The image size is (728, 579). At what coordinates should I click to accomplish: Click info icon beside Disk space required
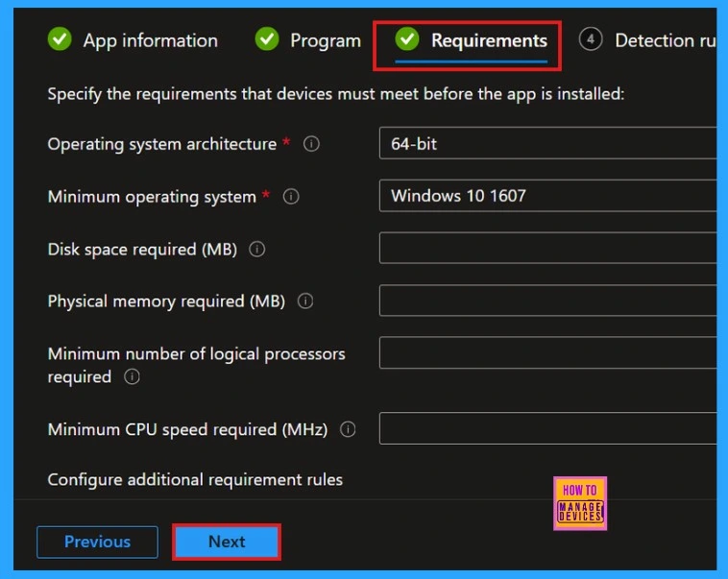point(256,250)
